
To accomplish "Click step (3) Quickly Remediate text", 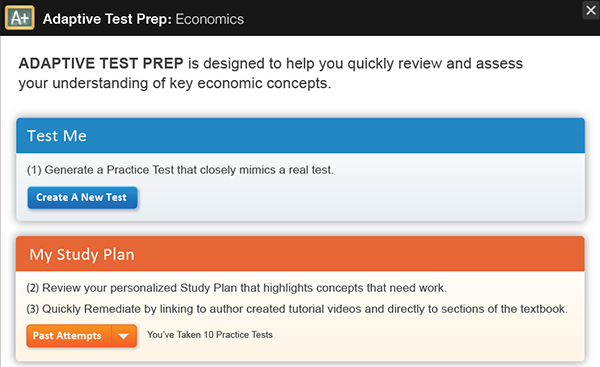I will (297, 309).
